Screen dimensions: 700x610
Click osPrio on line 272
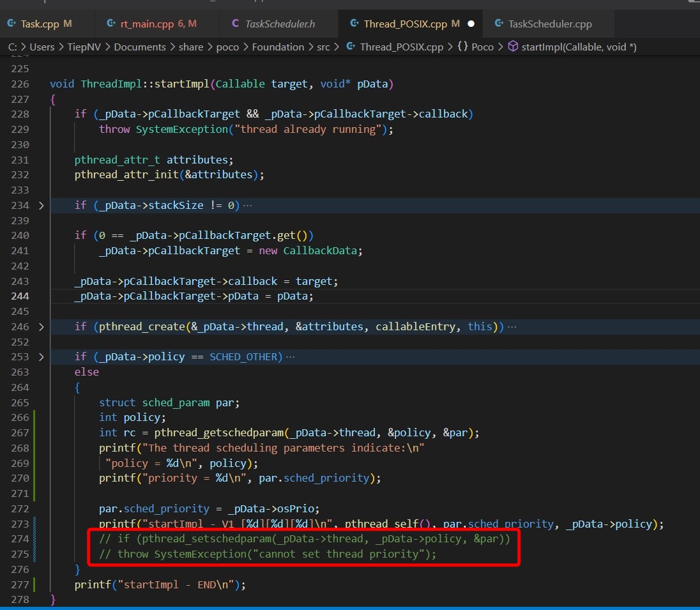coord(296,508)
